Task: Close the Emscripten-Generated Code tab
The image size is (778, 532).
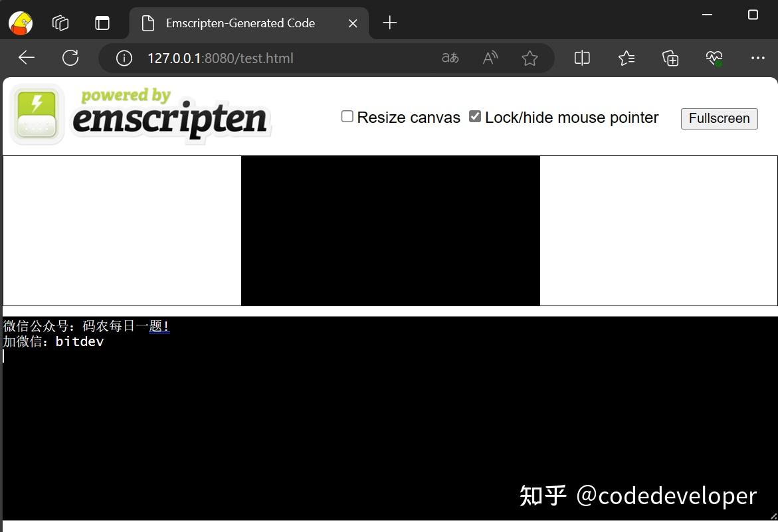Action: (x=353, y=23)
